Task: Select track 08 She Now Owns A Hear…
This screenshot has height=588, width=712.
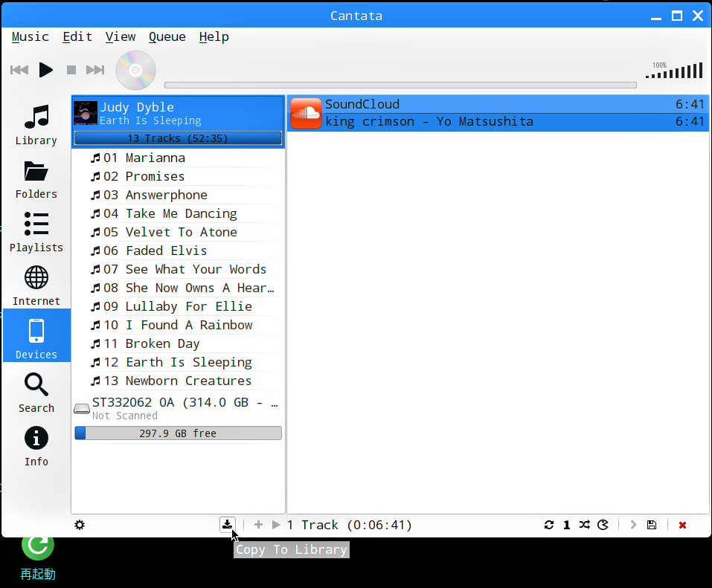Action: 178,288
